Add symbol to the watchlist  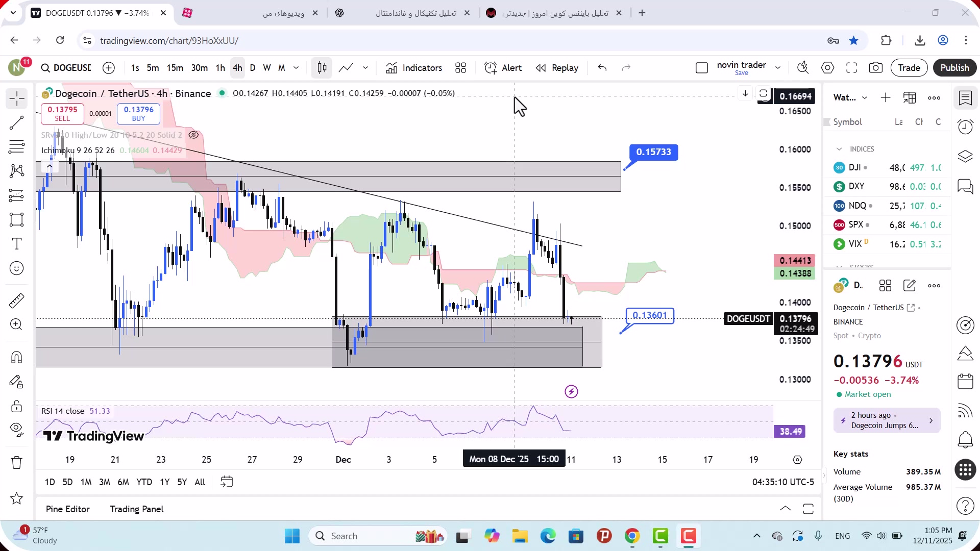(x=886, y=98)
